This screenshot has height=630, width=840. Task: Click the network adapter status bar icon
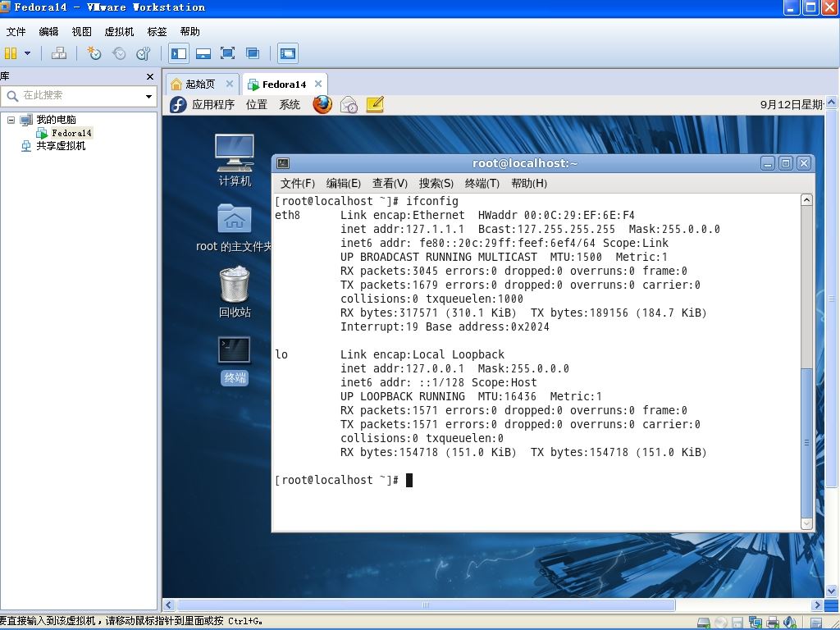pos(756,623)
